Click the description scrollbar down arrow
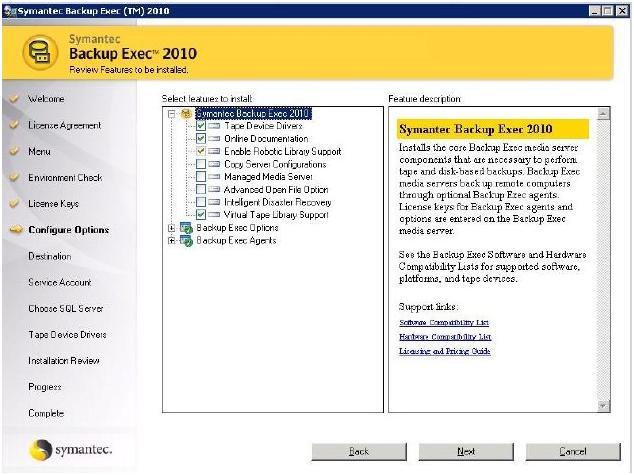This screenshot has width=634, height=475. coord(603,405)
